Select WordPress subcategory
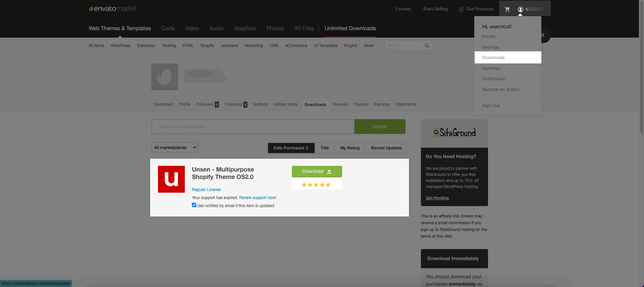Viewport: 644px width, 287px height. [120, 46]
